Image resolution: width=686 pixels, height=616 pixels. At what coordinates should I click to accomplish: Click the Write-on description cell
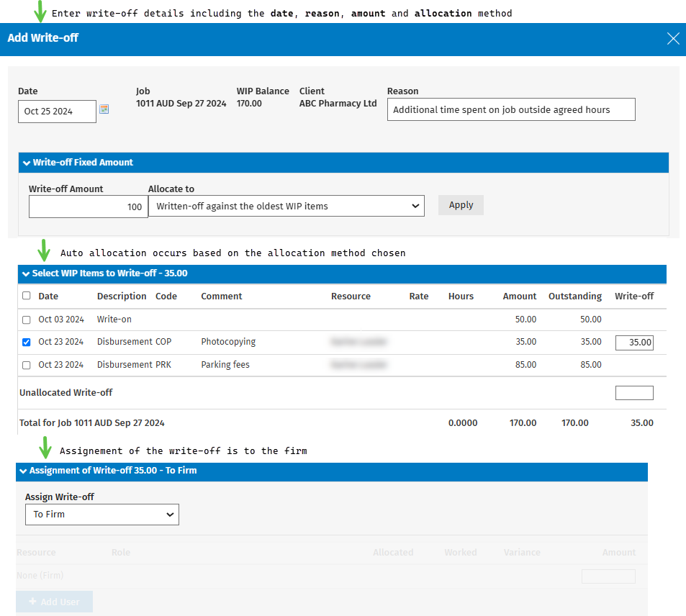pos(114,320)
